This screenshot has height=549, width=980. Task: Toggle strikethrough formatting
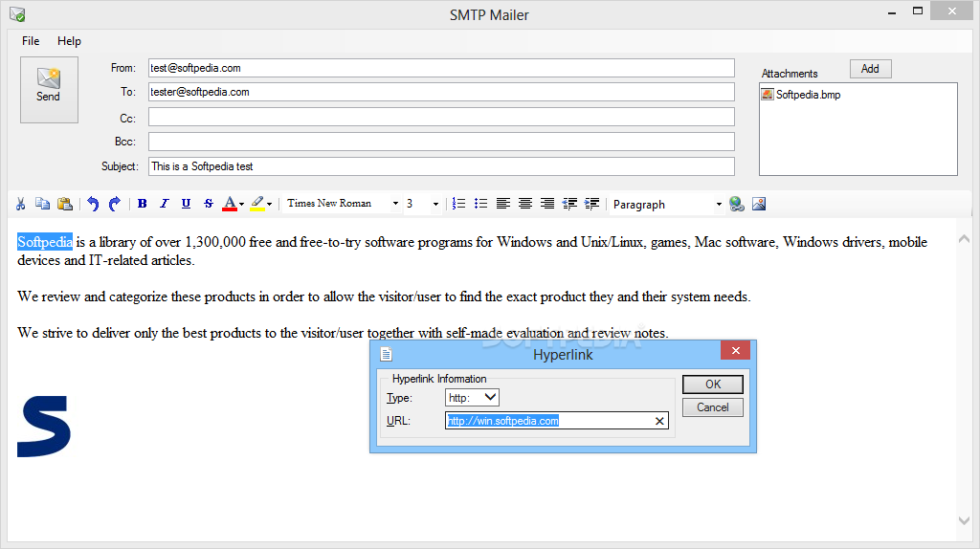208,204
